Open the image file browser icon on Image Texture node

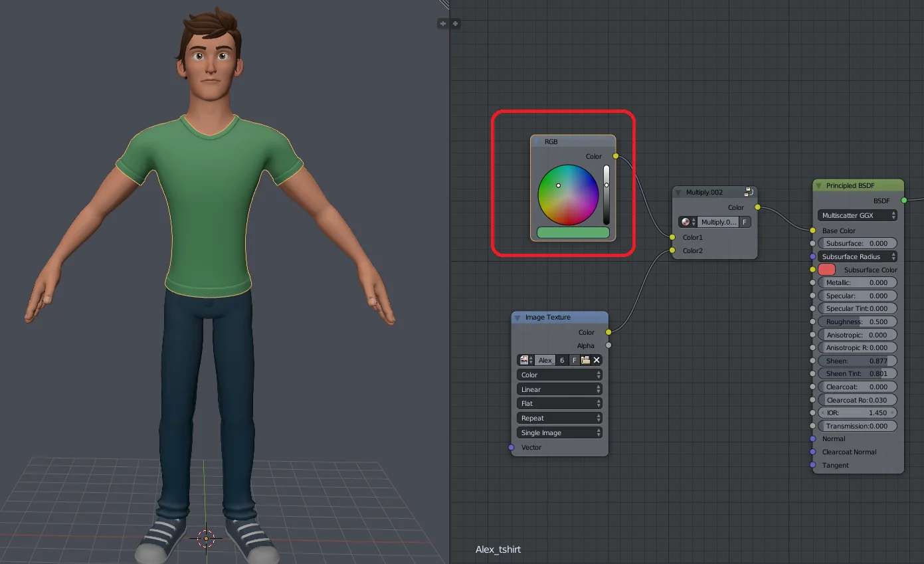[x=585, y=360]
